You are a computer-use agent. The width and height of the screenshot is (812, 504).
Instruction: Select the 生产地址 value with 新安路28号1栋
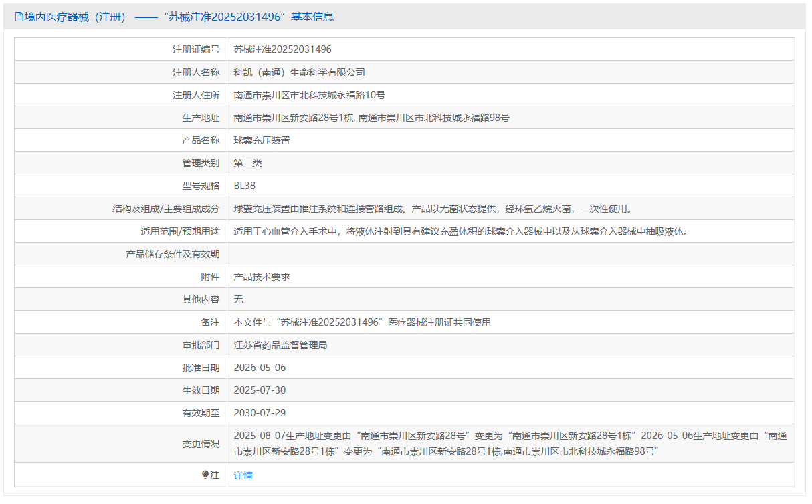(x=372, y=118)
